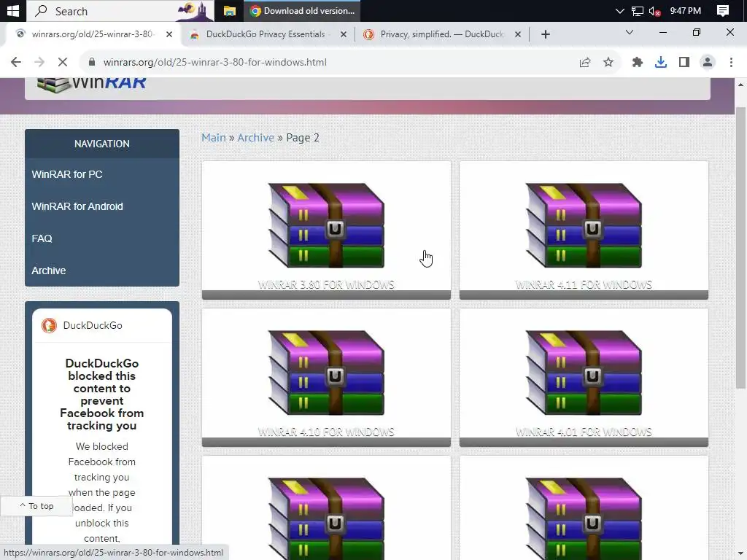Open the Windows Start menu
The image size is (747, 560).
(12, 10)
